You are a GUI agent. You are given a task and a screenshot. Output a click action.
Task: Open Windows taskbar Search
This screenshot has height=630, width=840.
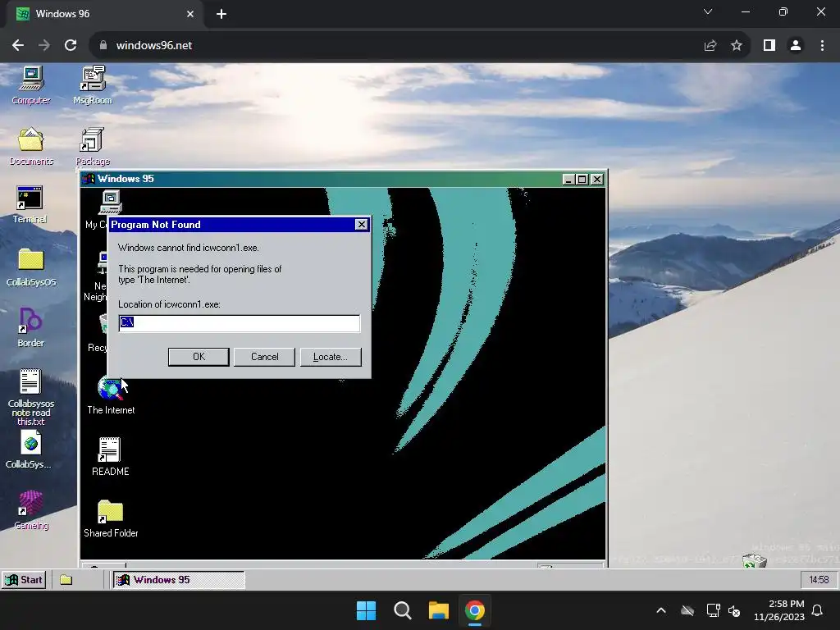pyautogui.click(x=402, y=610)
